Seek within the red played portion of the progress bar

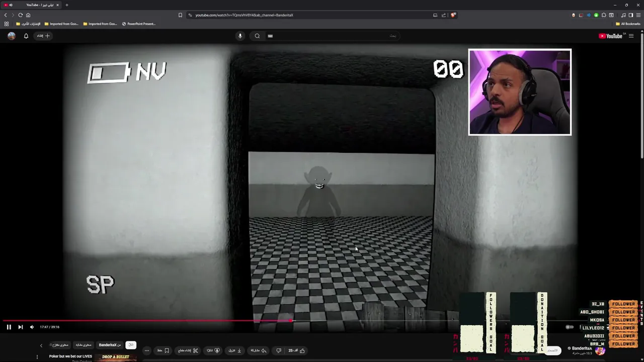(x=146, y=320)
